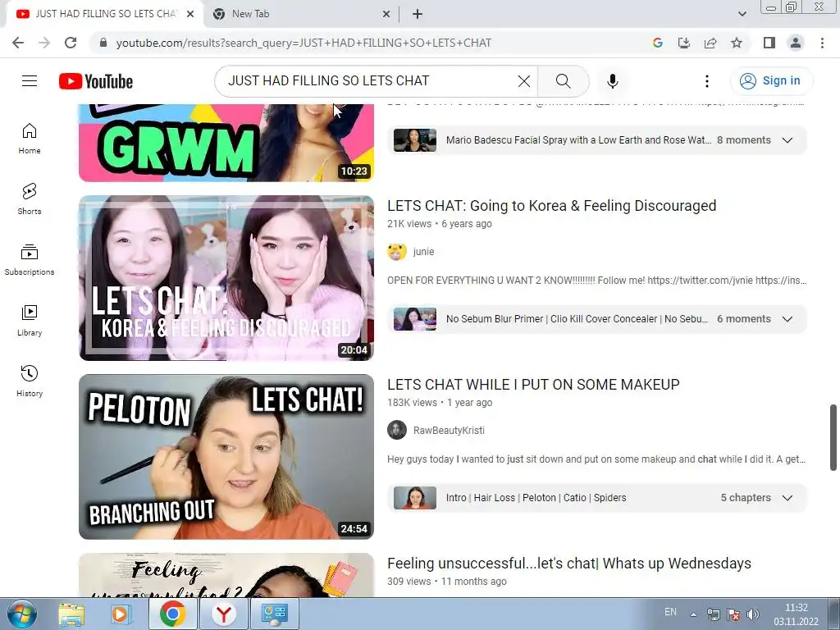The height and width of the screenshot is (630, 840).
Task: Expand No Sebum Blur Primer 6 moments
Action: click(787, 319)
